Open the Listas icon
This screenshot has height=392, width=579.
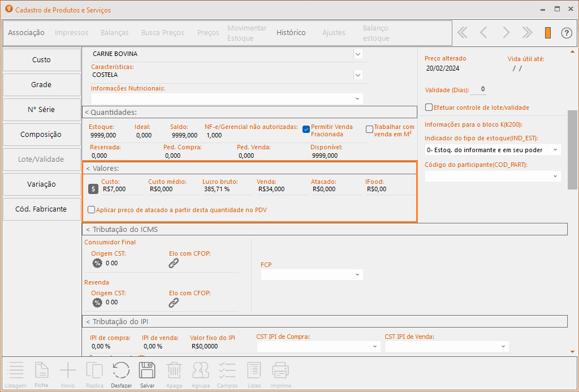(254, 374)
